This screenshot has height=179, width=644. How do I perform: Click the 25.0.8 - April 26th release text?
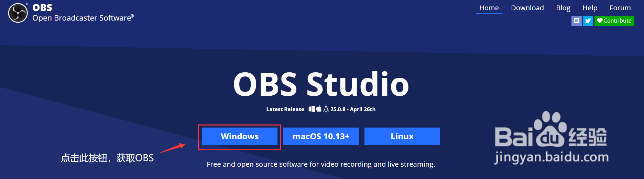(353, 109)
